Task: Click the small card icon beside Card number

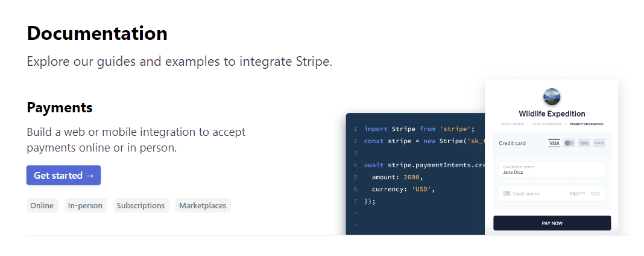Action: (507, 194)
